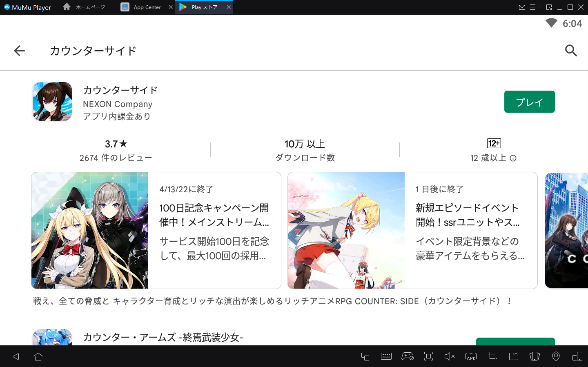The image size is (588, 367).
Task: Click the 10万 以上 download count
Action: coord(305,144)
